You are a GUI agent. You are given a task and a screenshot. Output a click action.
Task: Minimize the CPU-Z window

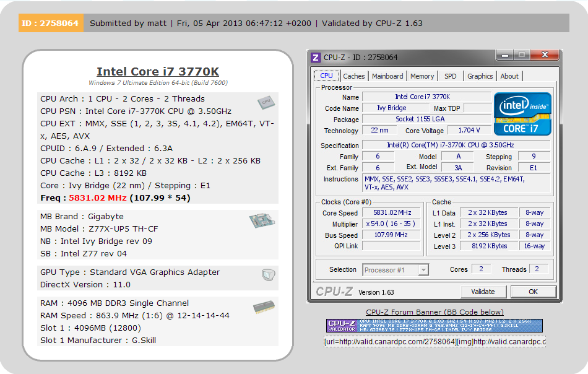[505, 56]
